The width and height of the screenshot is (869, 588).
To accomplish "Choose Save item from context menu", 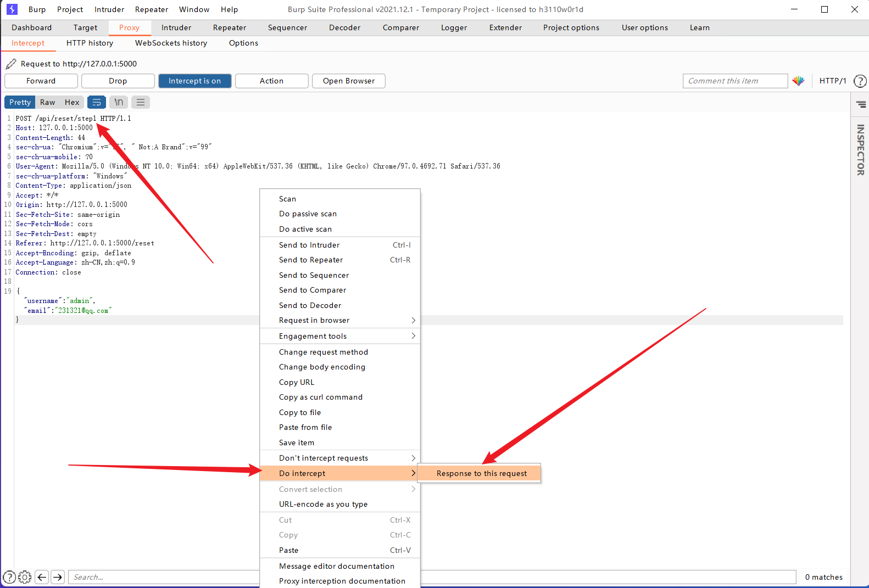I will point(340,443).
